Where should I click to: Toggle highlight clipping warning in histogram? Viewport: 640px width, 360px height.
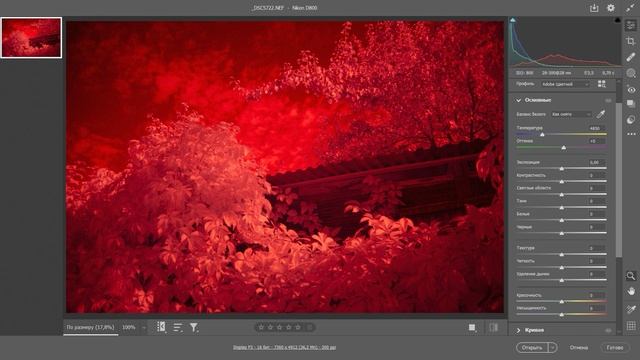[617, 20]
